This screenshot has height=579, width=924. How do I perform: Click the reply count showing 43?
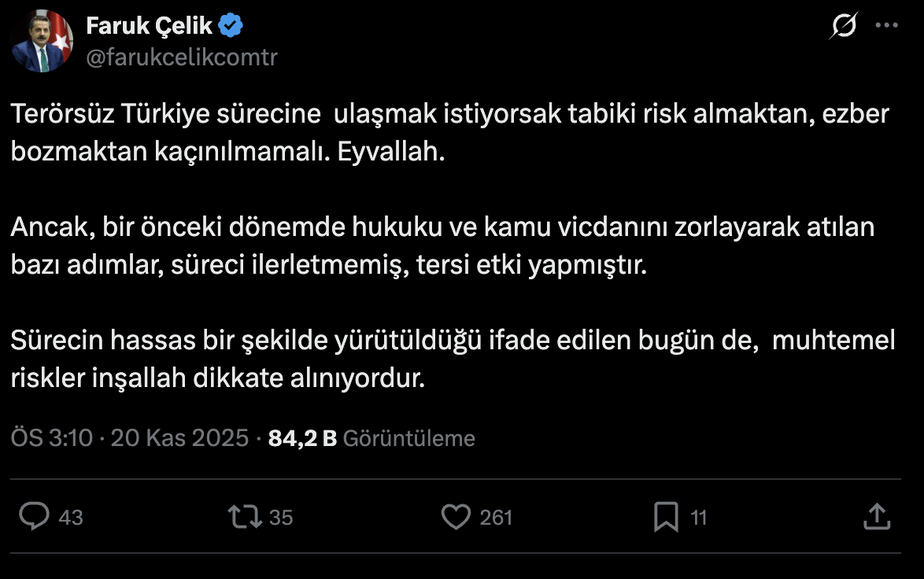pos(69,517)
